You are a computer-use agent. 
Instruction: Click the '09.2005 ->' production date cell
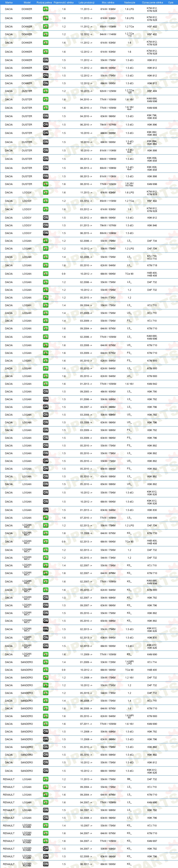[86, 392]
